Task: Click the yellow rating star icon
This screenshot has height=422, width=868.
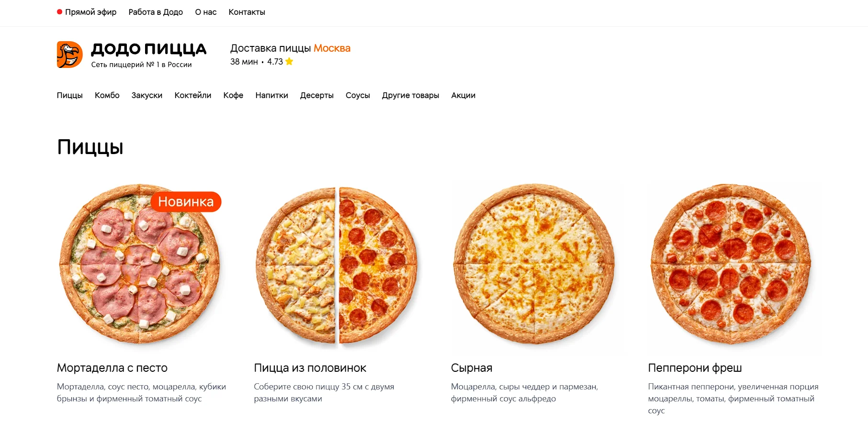Action: 289,61
